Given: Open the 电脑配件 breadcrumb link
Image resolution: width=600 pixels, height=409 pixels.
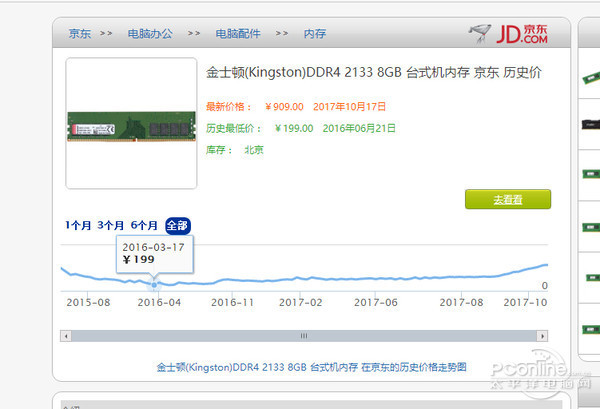Looking at the screenshot, I should [x=237, y=34].
